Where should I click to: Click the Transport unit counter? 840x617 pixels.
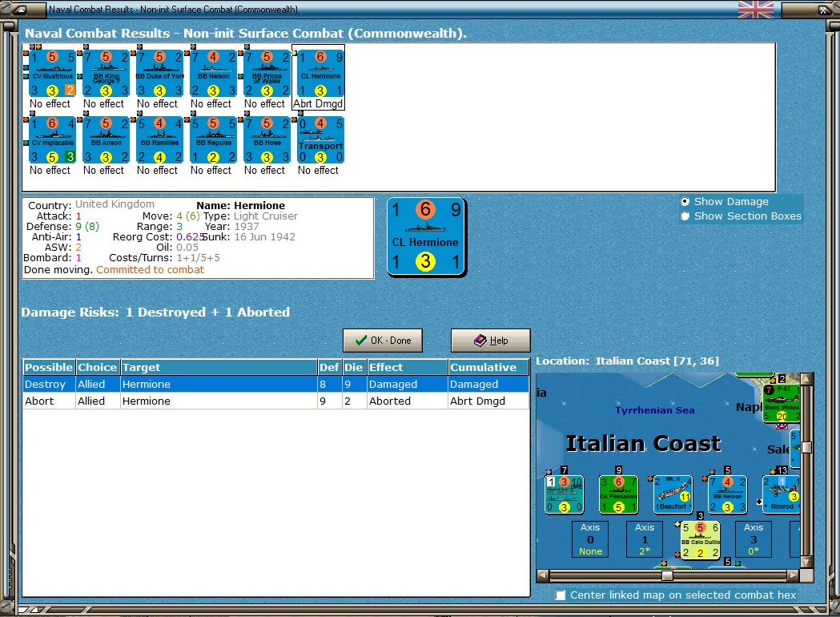[x=320, y=140]
